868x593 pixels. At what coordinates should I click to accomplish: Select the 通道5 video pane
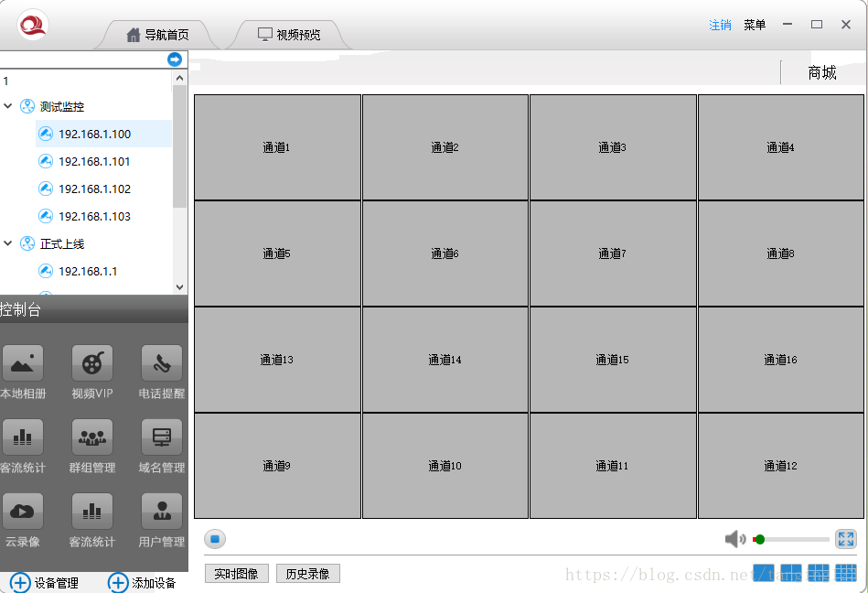coord(277,253)
